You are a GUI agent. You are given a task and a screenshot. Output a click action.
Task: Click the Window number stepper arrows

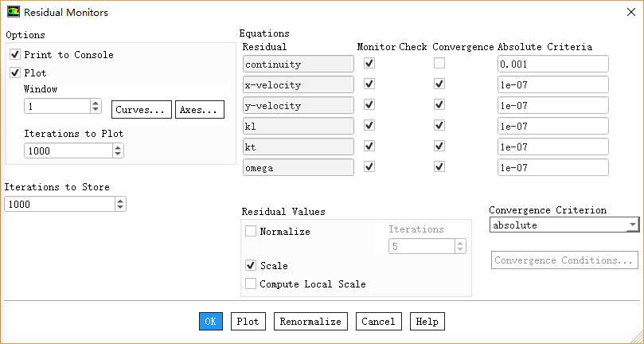[96, 106]
